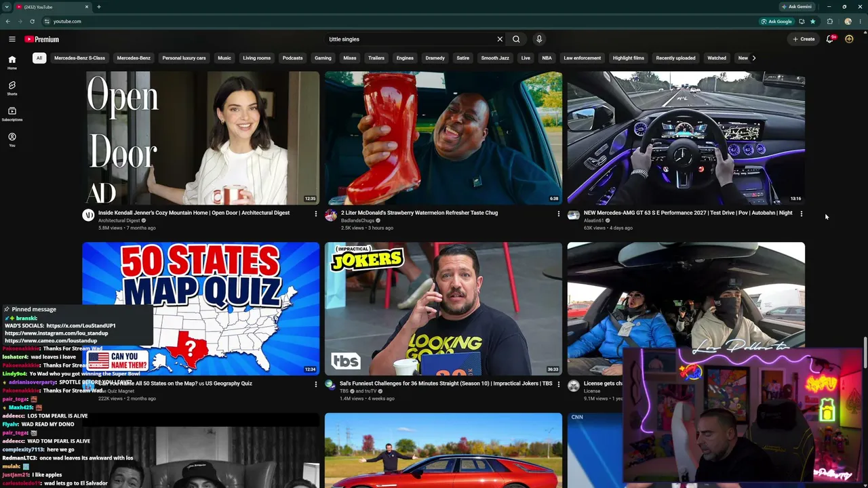The image size is (868, 488).
Task: Open a new browser tab
Action: click(x=98, y=7)
